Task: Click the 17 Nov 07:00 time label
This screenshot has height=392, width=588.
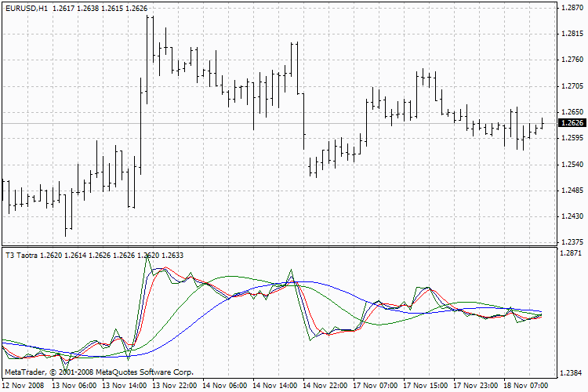Action: pos(376,386)
